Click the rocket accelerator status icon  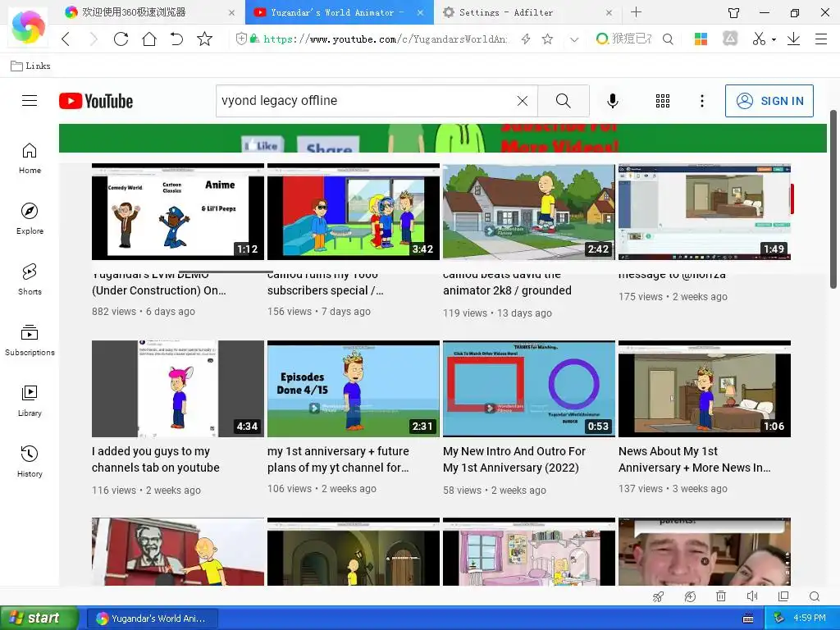pos(659,596)
